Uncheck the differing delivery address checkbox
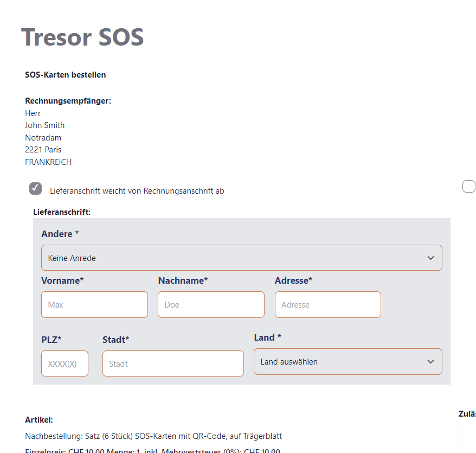 (x=36, y=188)
